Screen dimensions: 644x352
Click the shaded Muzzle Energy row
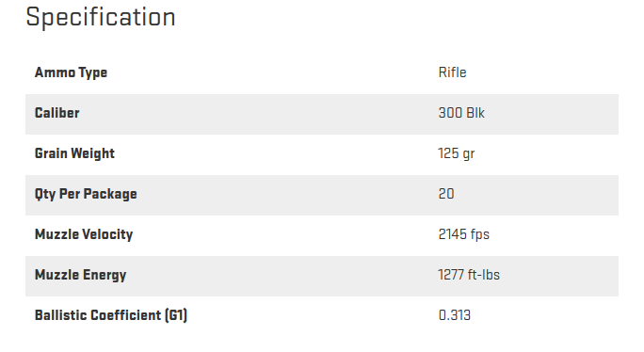coord(322,276)
